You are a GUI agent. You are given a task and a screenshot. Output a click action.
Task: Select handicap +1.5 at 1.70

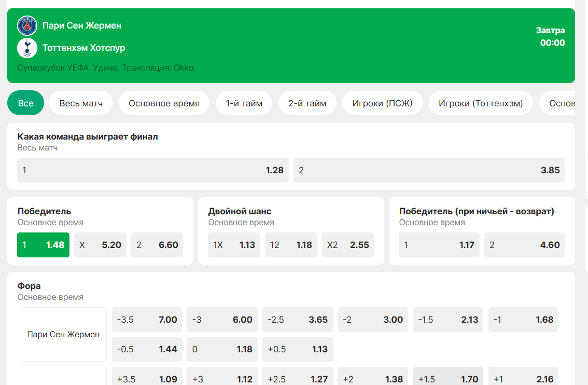click(x=448, y=376)
